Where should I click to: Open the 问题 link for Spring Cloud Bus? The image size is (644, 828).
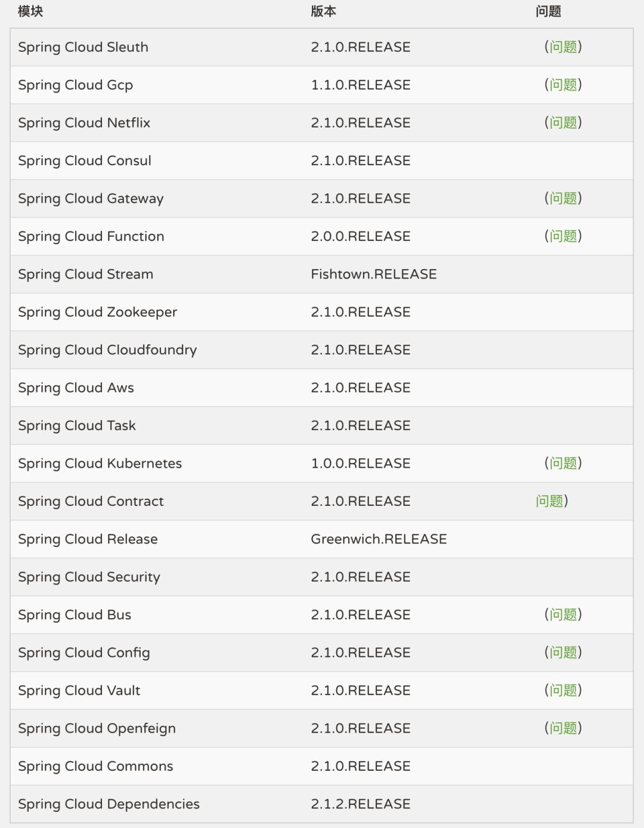(563, 615)
